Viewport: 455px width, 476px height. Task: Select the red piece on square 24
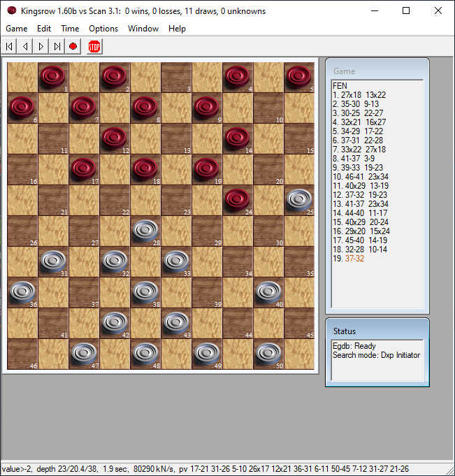pyautogui.click(x=238, y=200)
